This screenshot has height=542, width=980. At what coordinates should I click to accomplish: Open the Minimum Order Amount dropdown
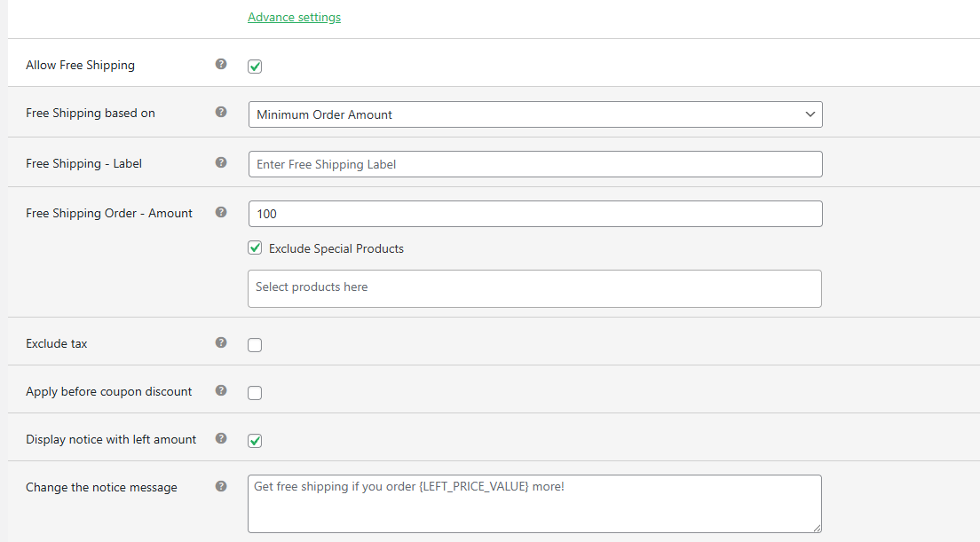pos(534,114)
